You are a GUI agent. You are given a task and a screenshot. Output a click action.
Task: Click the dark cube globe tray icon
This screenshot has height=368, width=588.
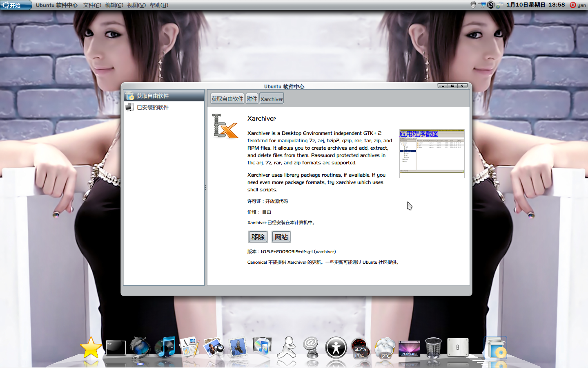click(x=491, y=5)
